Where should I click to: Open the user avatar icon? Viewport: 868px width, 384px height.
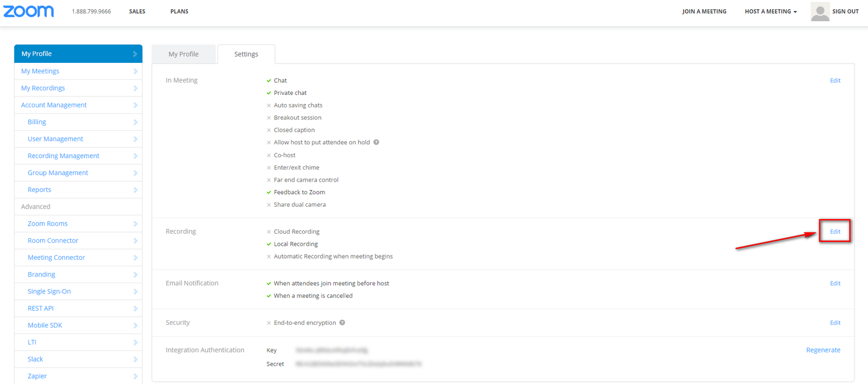(820, 11)
